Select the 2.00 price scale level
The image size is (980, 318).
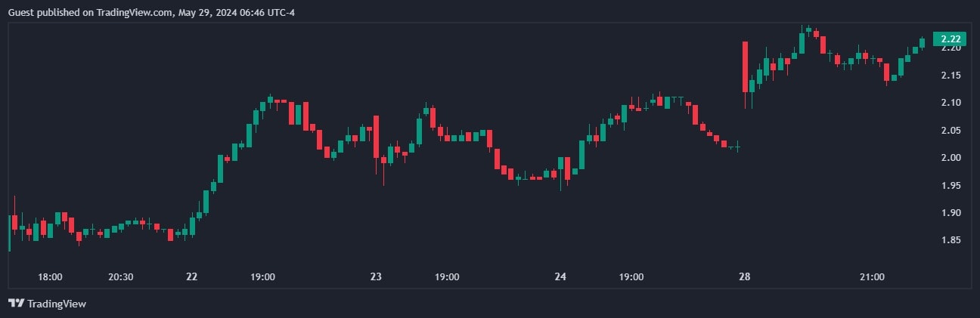point(951,158)
